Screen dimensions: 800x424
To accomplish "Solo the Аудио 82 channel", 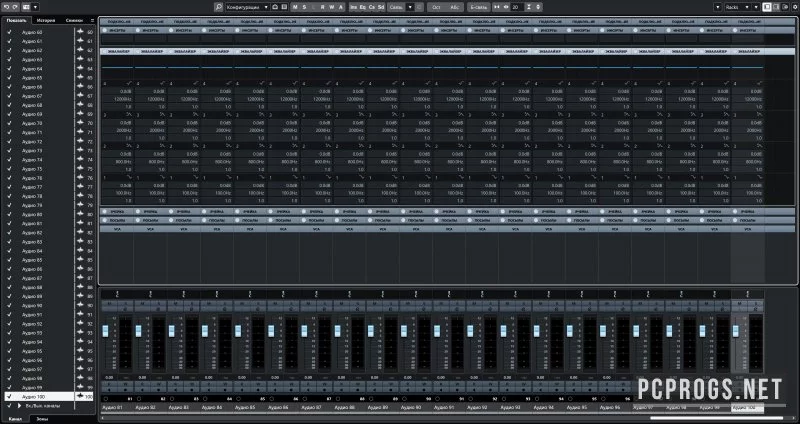I will coord(159,303).
